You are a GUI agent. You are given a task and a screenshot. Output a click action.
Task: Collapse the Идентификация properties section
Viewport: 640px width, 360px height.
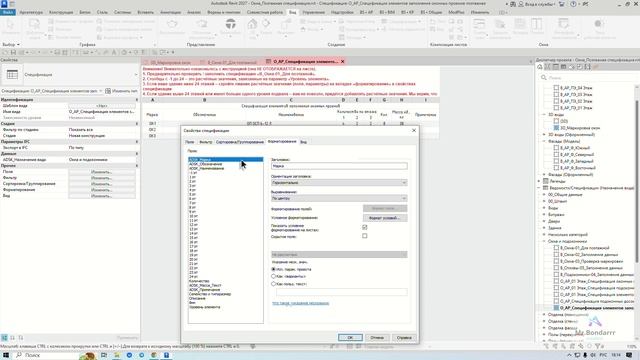click(137, 100)
